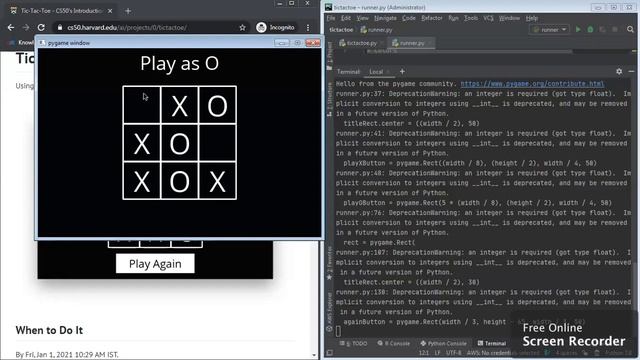Open PyCharm Help menu
Image resolution: width=640 pixels, height=360 pixels.
(531, 18)
